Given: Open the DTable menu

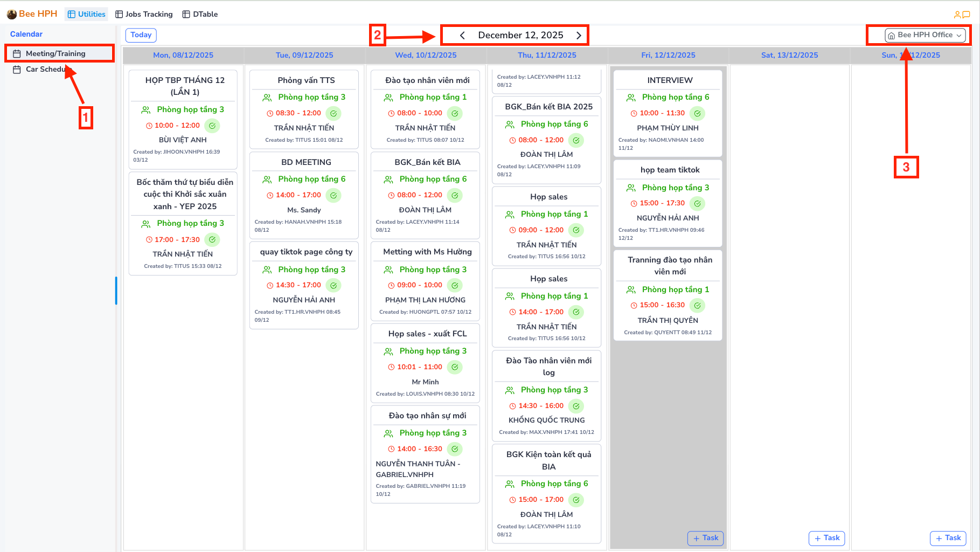Looking at the screenshot, I should 200,14.
